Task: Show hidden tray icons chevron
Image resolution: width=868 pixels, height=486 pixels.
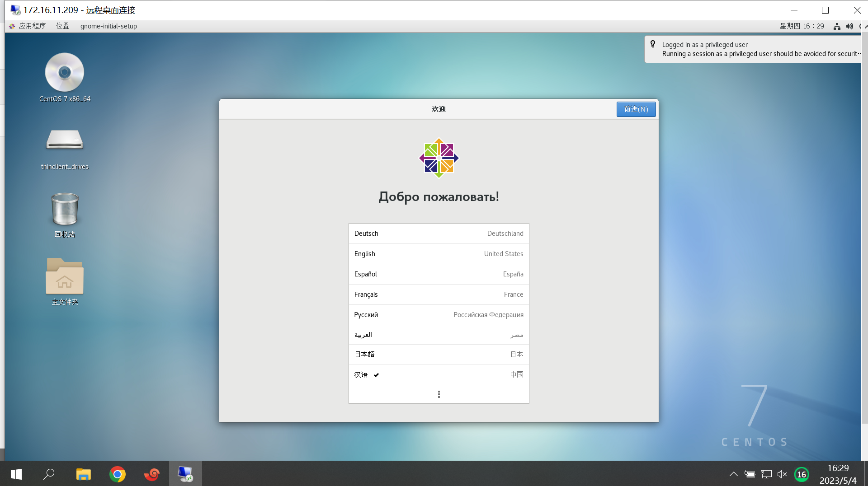Action: click(734, 474)
